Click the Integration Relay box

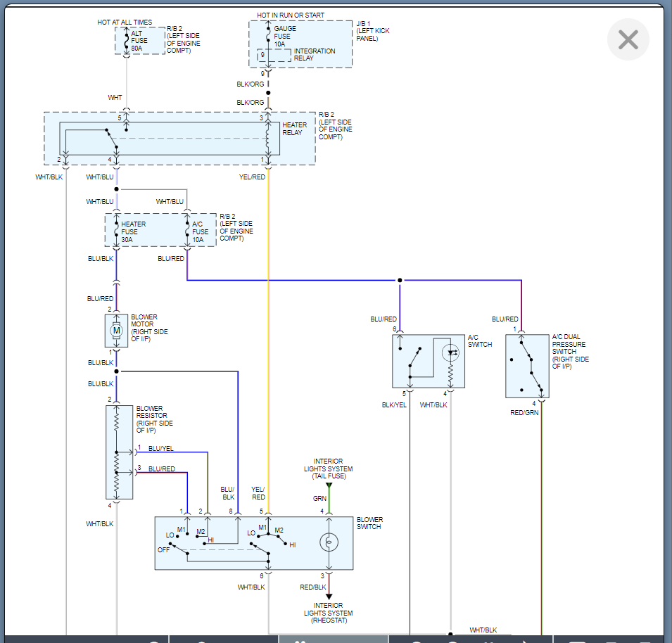274,56
